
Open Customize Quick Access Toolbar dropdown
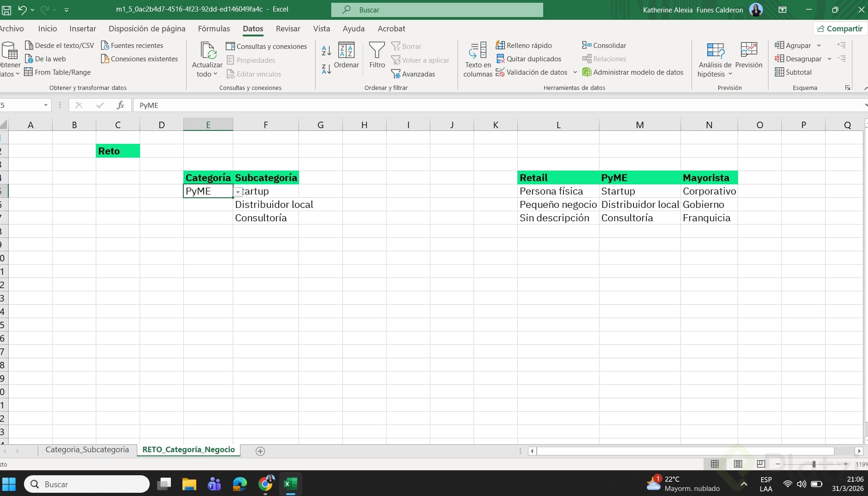coord(66,10)
